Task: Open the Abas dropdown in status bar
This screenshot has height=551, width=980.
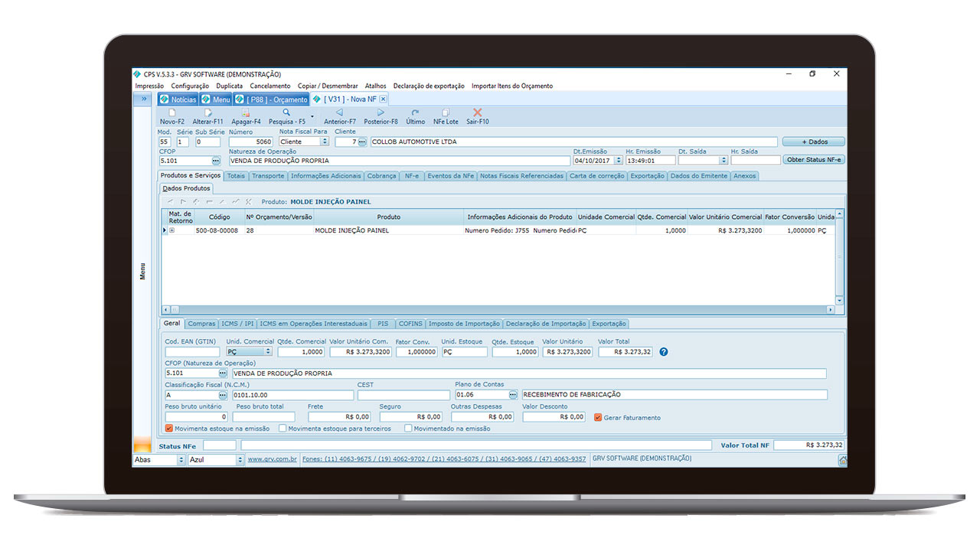Action: pos(181,460)
